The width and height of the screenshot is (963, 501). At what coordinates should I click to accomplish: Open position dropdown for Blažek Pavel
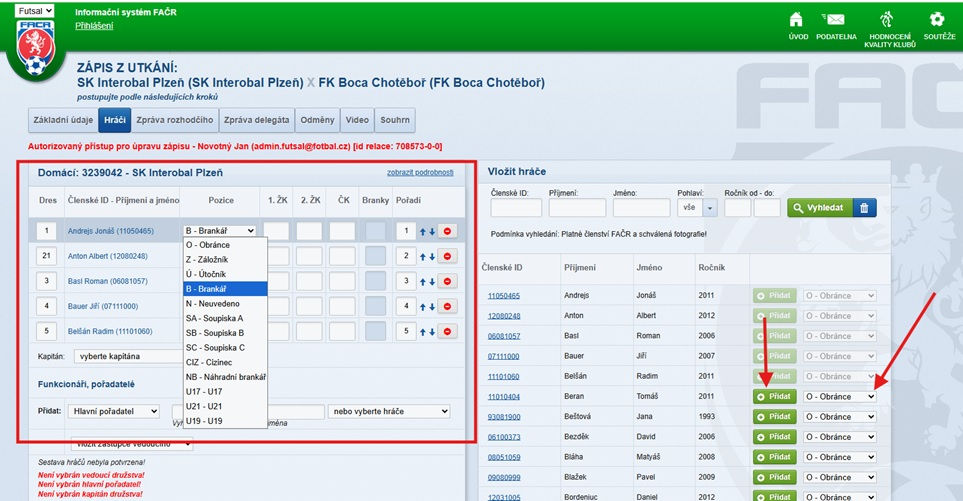pyautogui.click(x=840, y=477)
